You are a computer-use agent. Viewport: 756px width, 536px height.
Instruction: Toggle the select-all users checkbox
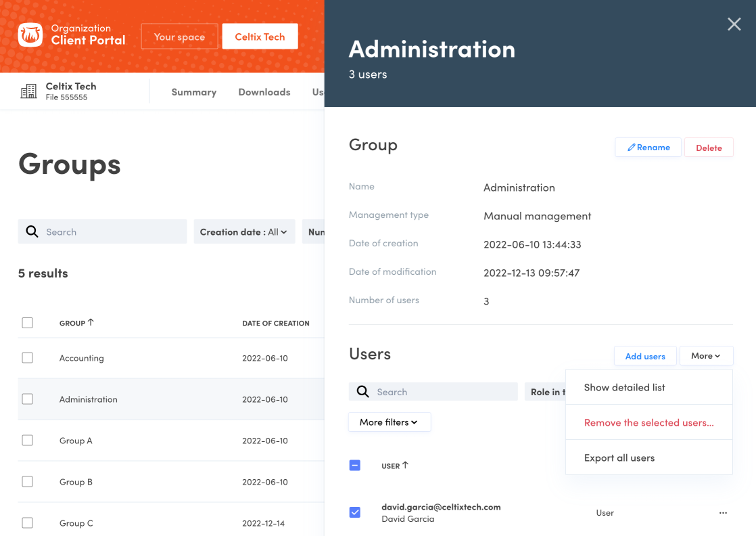point(355,466)
